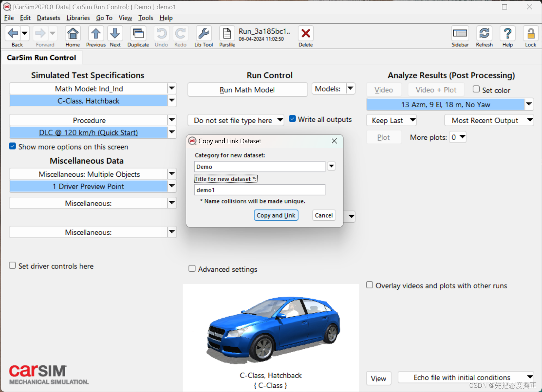This screenshot has width=542, height=392.
Task: Open the Datasets menu
Action: pos(48,18)
